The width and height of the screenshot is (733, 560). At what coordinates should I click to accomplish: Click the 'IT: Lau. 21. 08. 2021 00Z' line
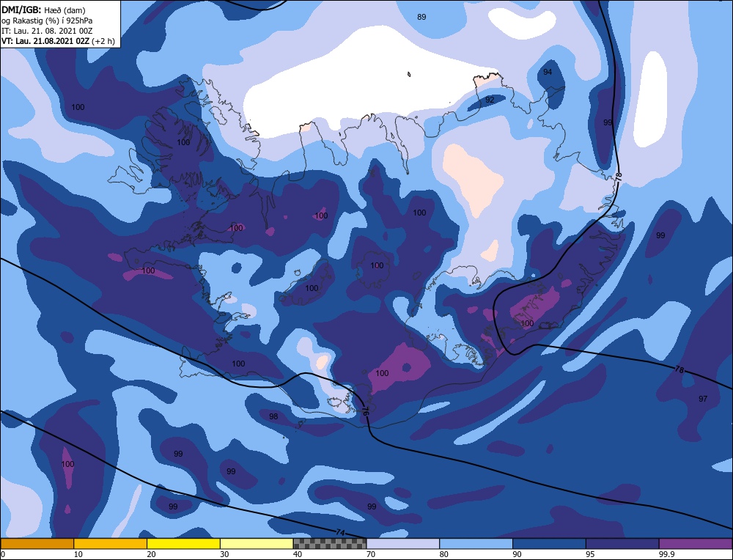click(x=47, y=31)
